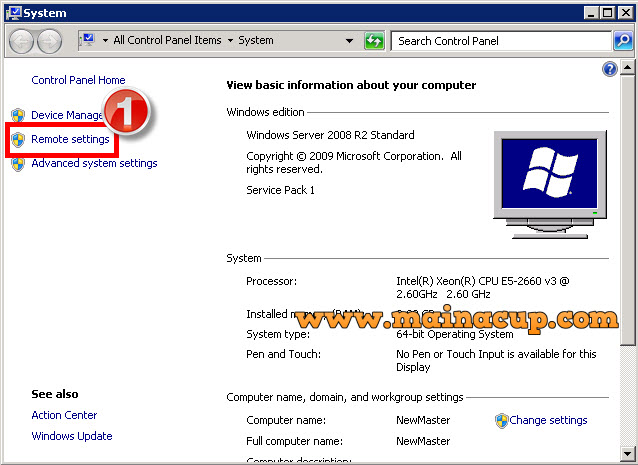The width and height of the screenshot is (638, 465).
Task: Click the Full computer name value NewMaster
Action: coord(423,441)
